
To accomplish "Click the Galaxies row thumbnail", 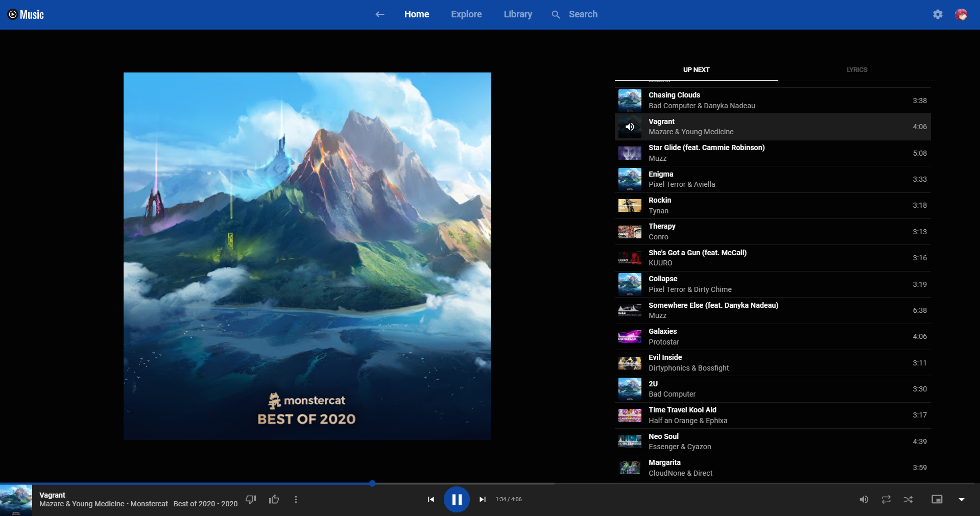I will (630, 337).
